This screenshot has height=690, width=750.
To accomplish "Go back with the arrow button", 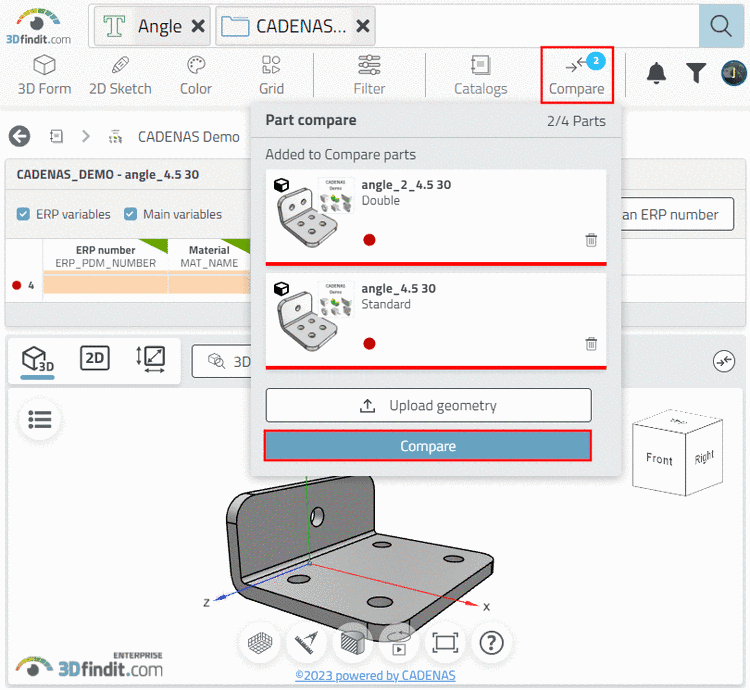I will [19, 136].
